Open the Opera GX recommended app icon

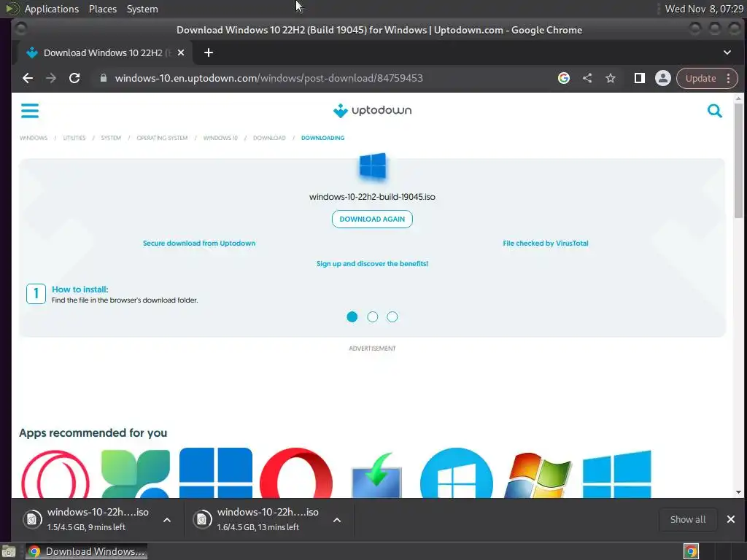coord(55,473)
